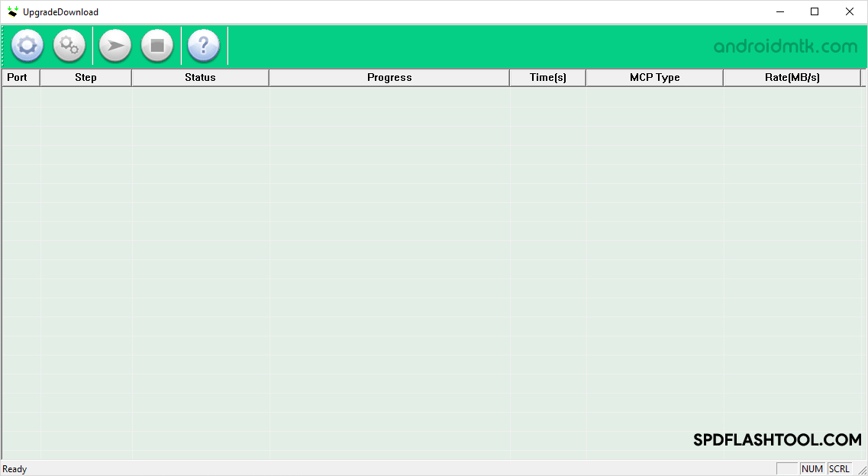This screenshot has width=868, height=476.
Task: Open the Settings double-gear icon
Action: pos(69,45)
